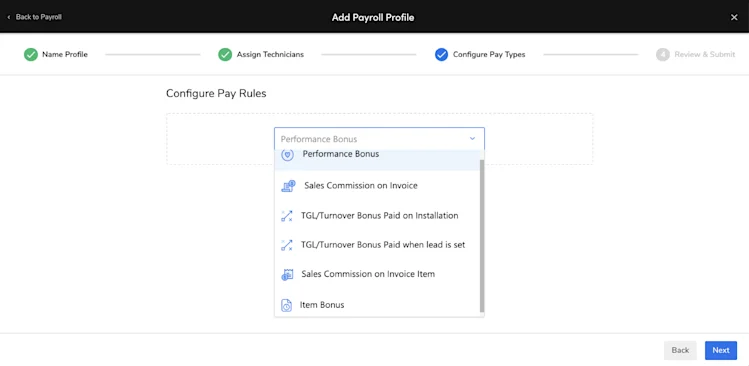Pick TGL/Turnover Bonus Paid when lead is set
The width and height of the screenshot is (749, 366).
click(377, 245)
